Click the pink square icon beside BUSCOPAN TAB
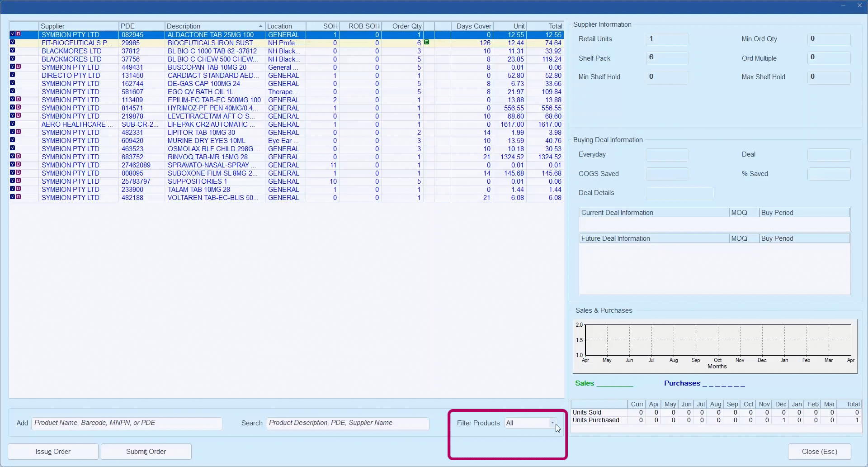 pos(19,67)
